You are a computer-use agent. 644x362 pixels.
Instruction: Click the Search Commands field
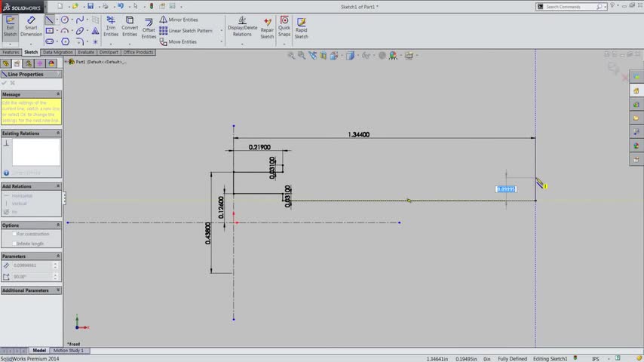pos(572,7)
